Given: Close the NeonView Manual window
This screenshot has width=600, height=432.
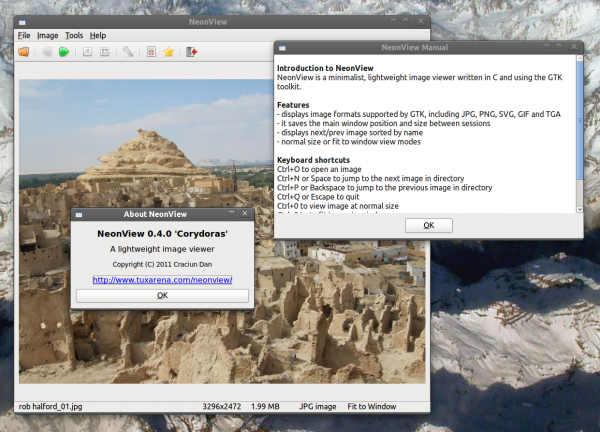Looking at the screenshot, I should [574, 46].
